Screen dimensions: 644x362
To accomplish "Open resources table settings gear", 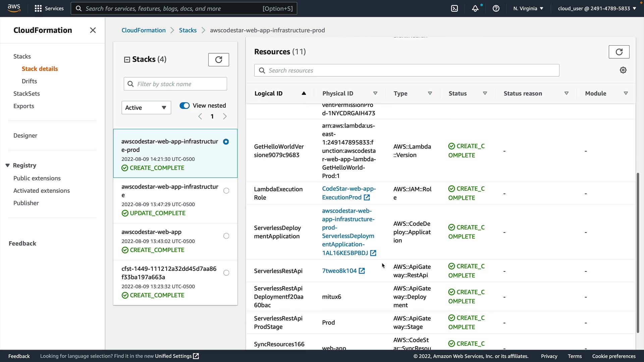I will (x=623, y=70).
